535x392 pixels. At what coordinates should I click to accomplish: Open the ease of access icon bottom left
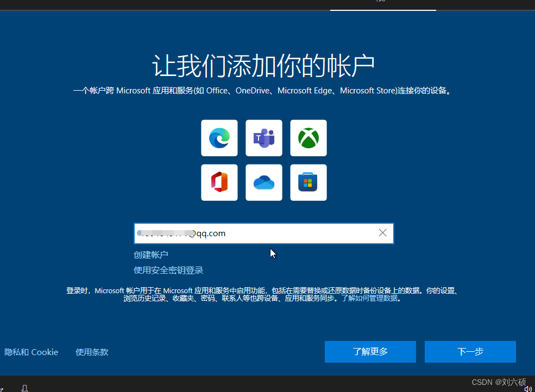coord(25,388)
